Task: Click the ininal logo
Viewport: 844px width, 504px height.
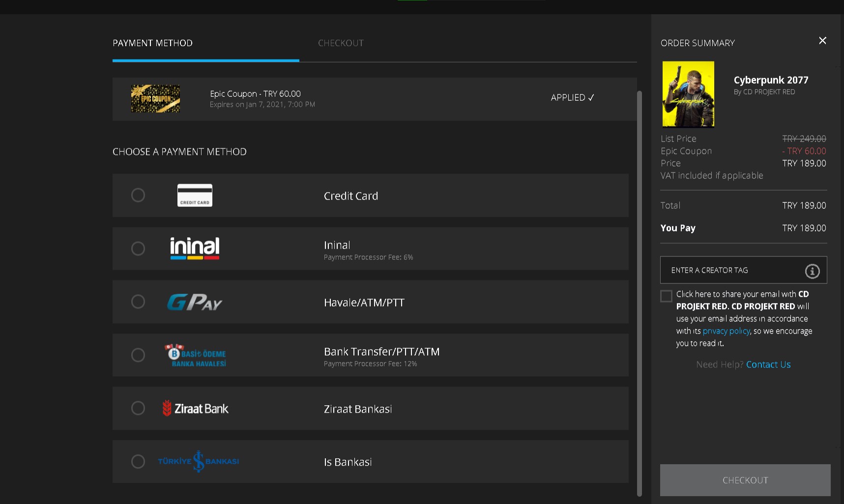Action: 195,248
